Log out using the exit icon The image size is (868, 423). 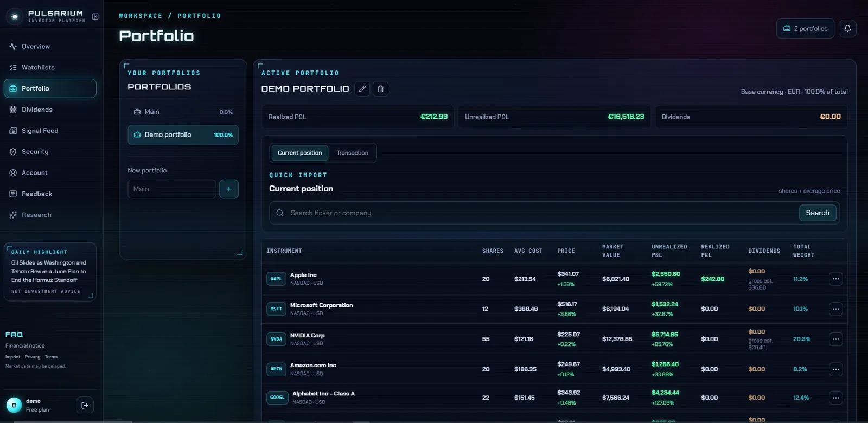85,405
